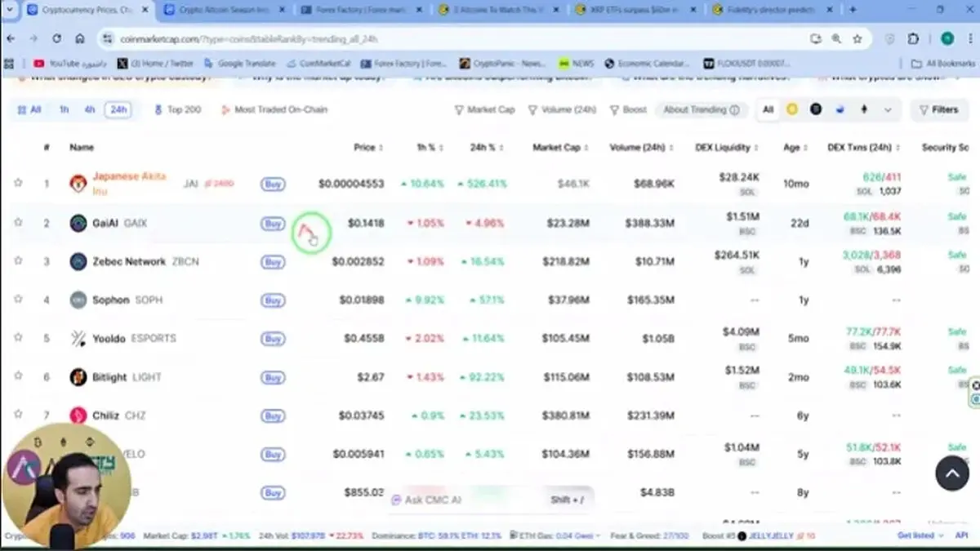The height and width of the screenshot is (551, 980).
Task: Favorite Japanese Akita Inu with the star icon
Action: click(18, 183)
